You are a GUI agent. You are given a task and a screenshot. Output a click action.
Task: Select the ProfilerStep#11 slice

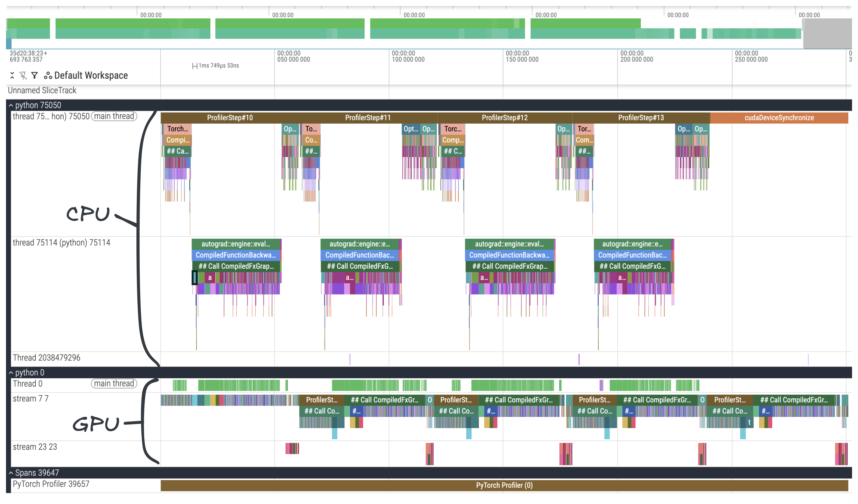[x=368, y=118]
